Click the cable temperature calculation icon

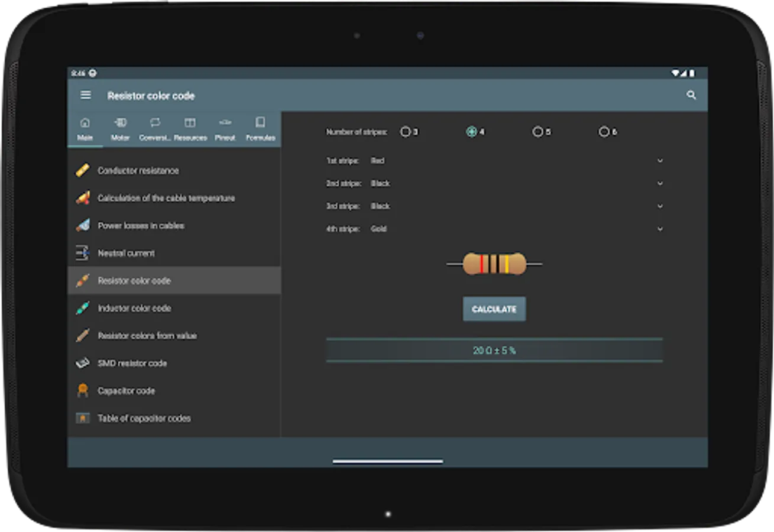pos(83,198)
